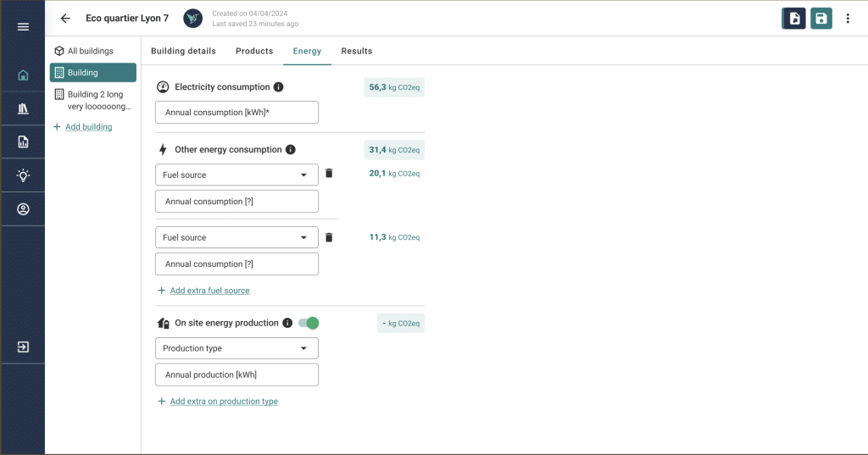
Task: Open the Production type dropdown
Action: click(236, 348)
